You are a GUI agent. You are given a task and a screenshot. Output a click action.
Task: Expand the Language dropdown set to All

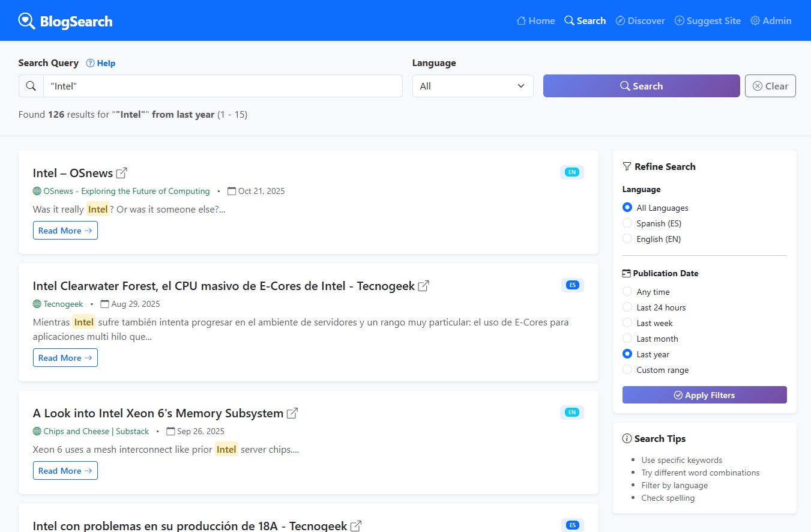tap(472, 86)
